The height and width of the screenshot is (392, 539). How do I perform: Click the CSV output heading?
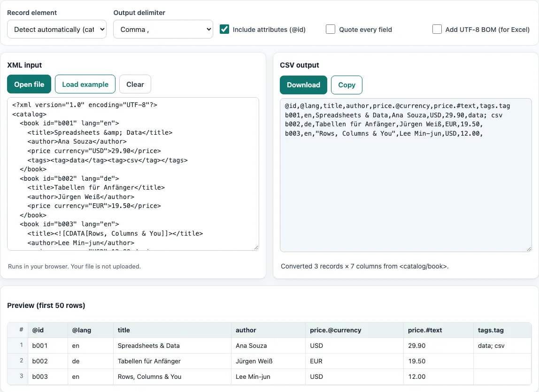click(x=300, y=65)
